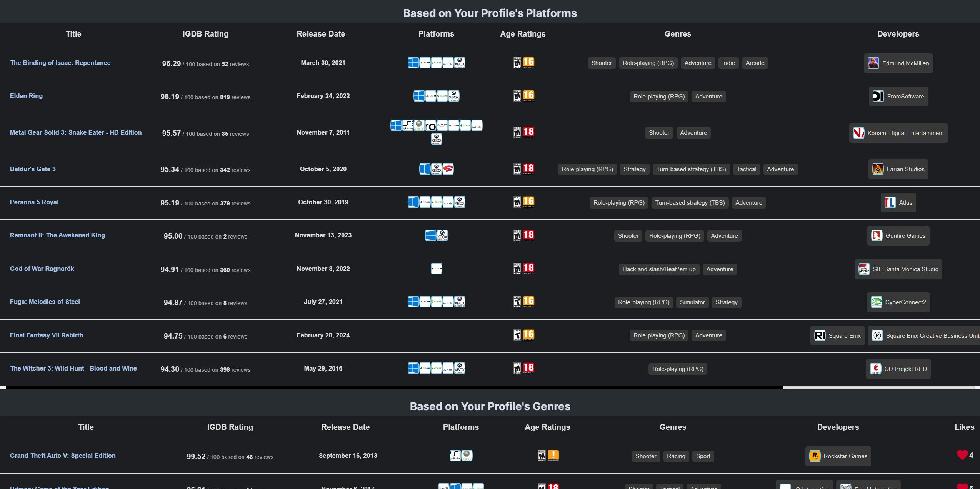Image resolution: width=980 pixels, height=489 pixels.
Task: Click Xbox Series X icon for Remnant II
Action: click(x=442, y=235)
